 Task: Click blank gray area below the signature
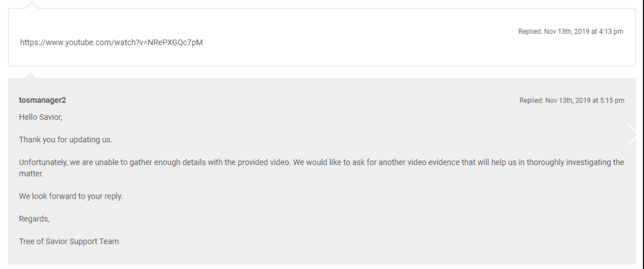(341, 254)
